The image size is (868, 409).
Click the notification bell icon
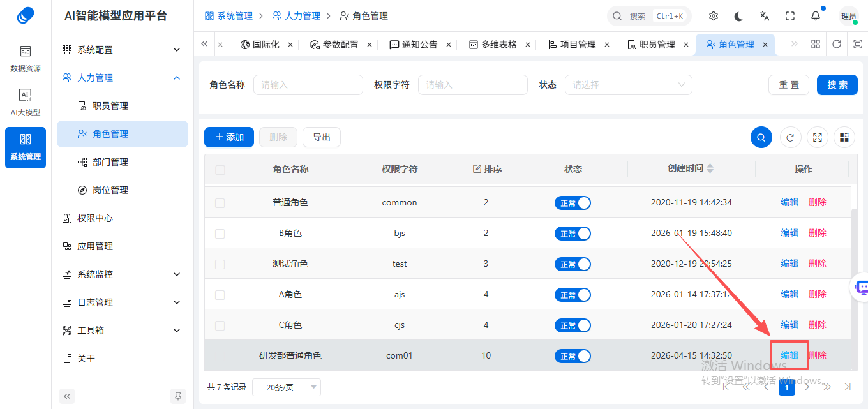816,16
